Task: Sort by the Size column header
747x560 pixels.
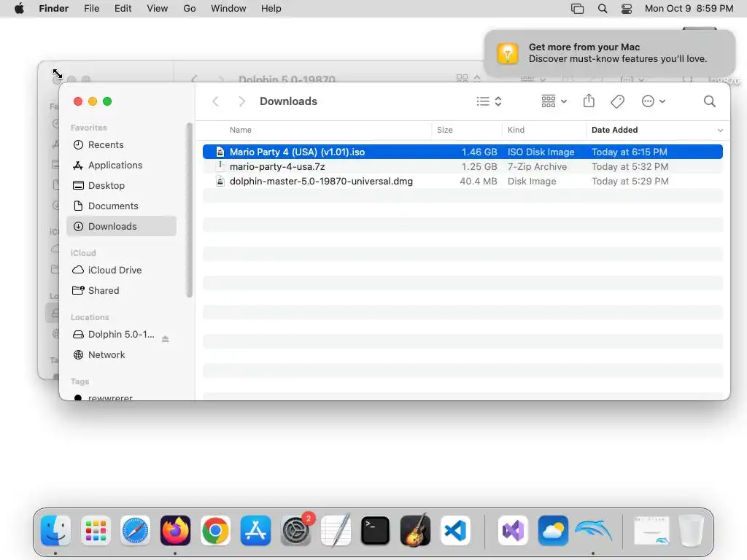Action: (x=444, y=130)
